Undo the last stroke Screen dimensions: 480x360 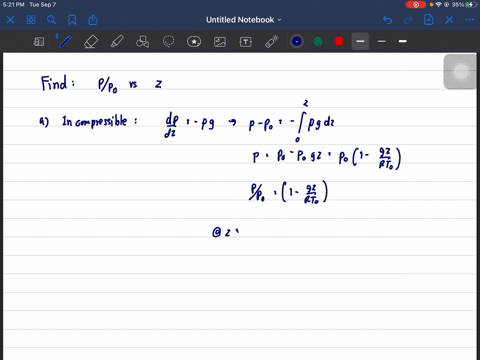[387, 20]
